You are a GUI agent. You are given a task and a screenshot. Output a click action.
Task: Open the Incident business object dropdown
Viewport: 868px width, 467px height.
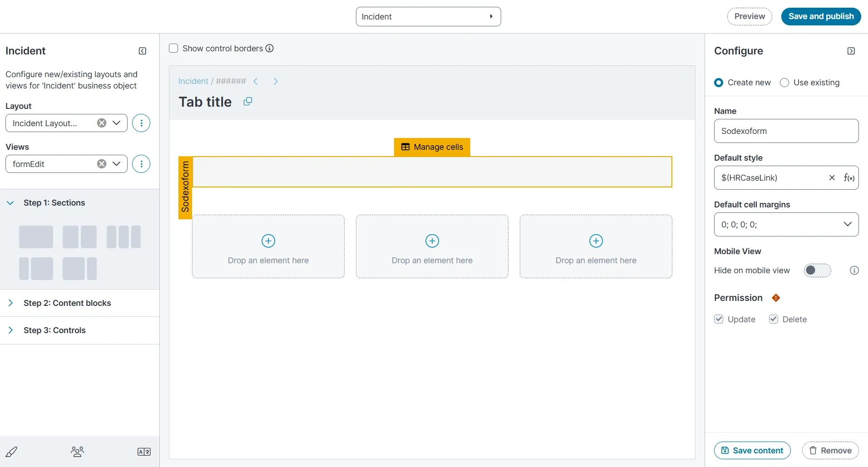tap(429, 17)
